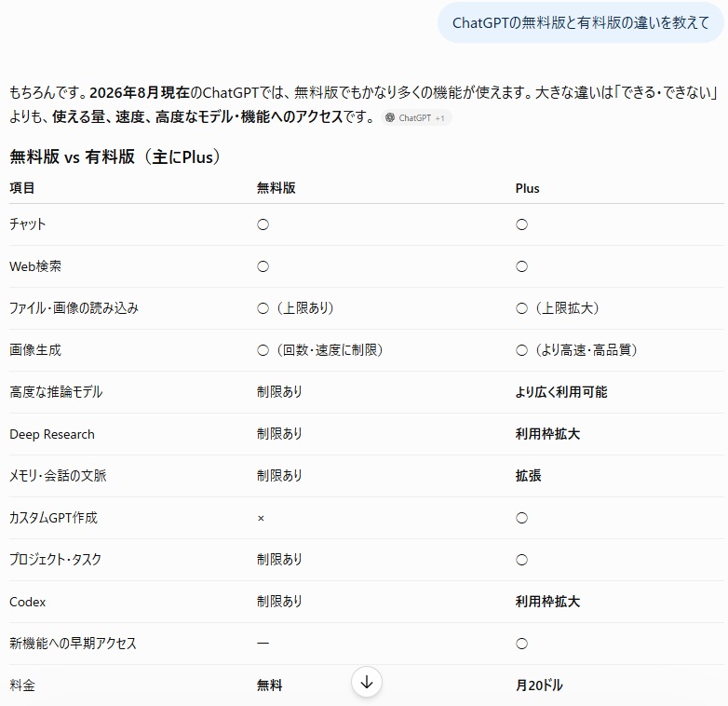Click 制限あり in the Codex row
The width and height of the screenshot is (728, 706).
[x=279, y=602]
